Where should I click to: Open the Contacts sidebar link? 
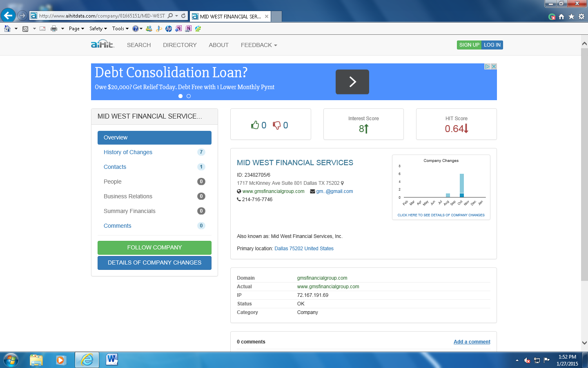(x=154, y=167)
